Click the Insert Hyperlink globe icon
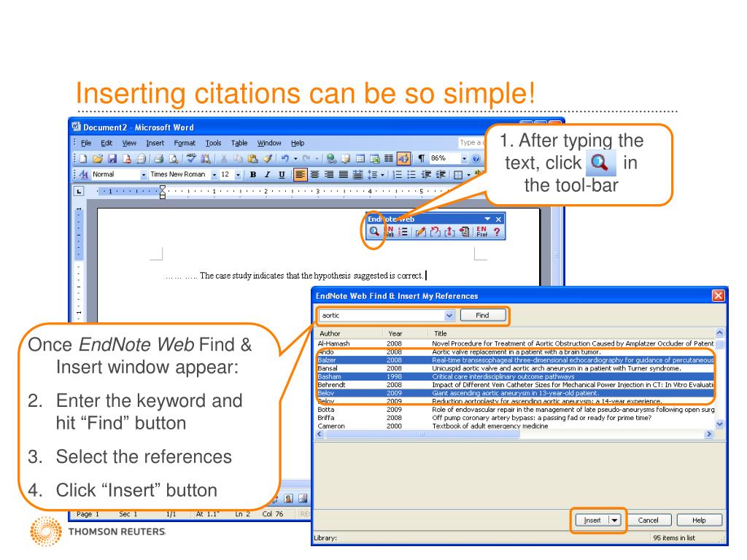Screen dimensions: 747x560 tap(331, 158)
